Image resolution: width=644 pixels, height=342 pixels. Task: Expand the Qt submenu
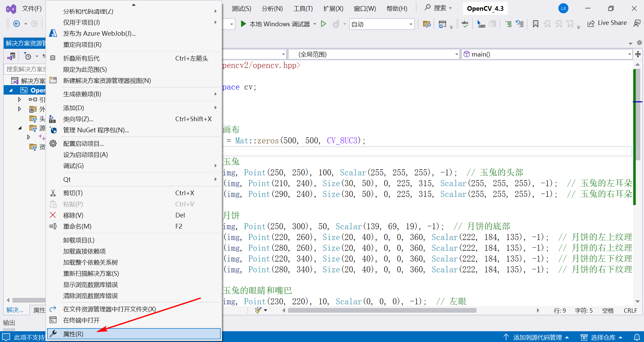[134, 179]
